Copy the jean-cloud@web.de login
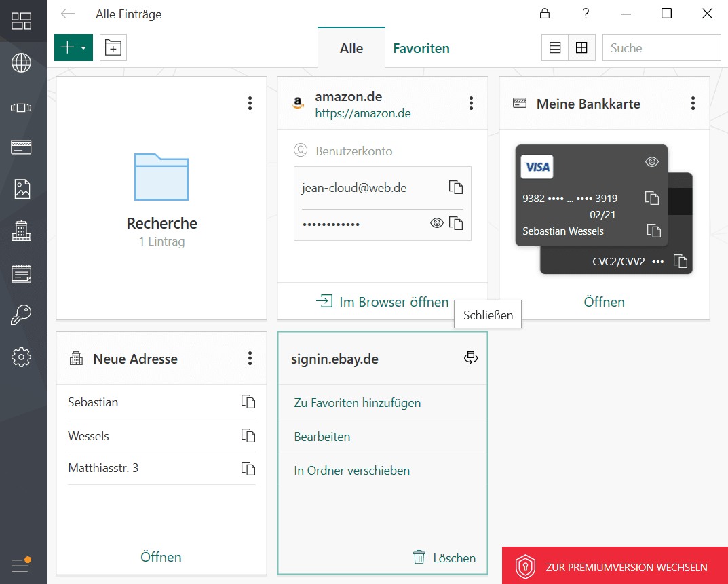Viewport: 728px width, 584px height. (456, 187)
